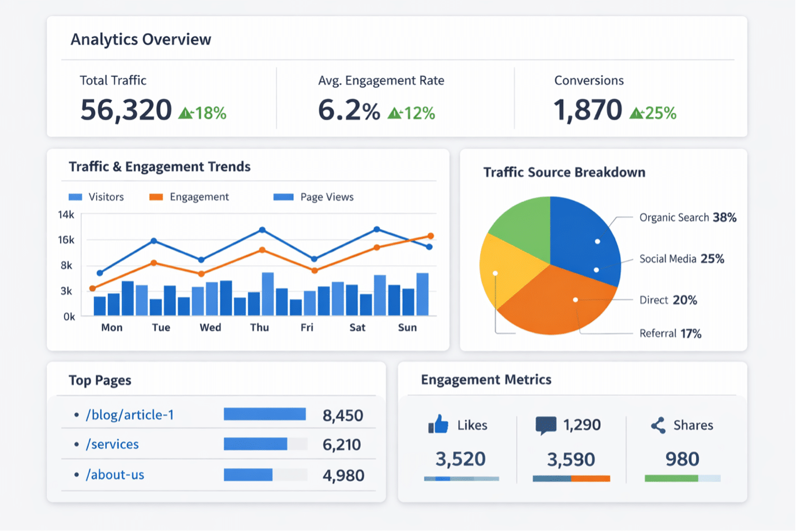This screenshot has height=532, width=797.
Task: Click the green up arrow beside 18%
Action: [x=186, y=113]
